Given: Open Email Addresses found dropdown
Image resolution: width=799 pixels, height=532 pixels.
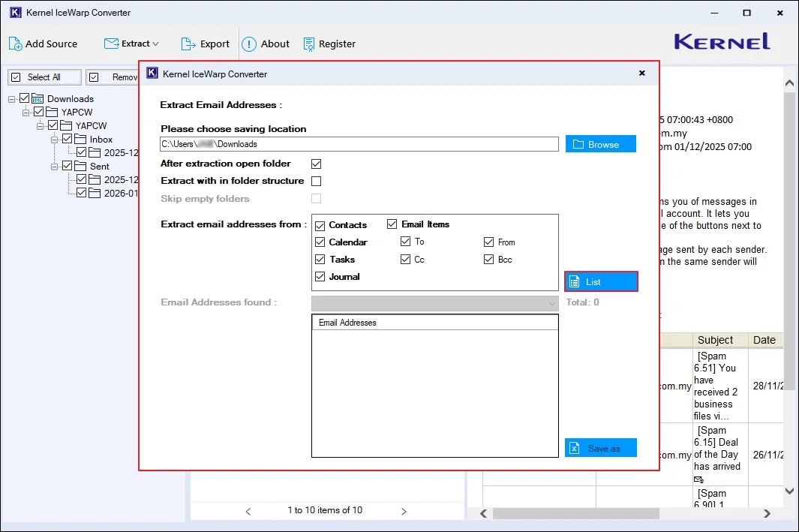Looking at the screenshot, I should coord(435,303).
